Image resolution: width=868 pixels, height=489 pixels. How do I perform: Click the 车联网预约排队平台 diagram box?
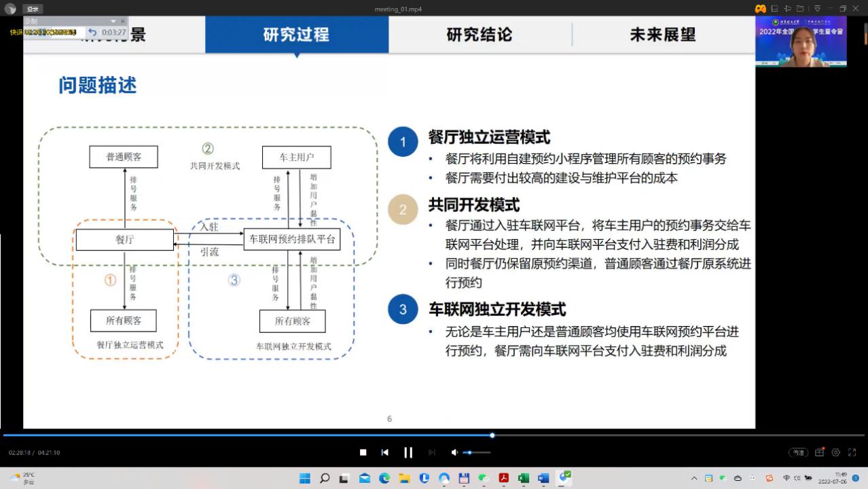point(292,239)
